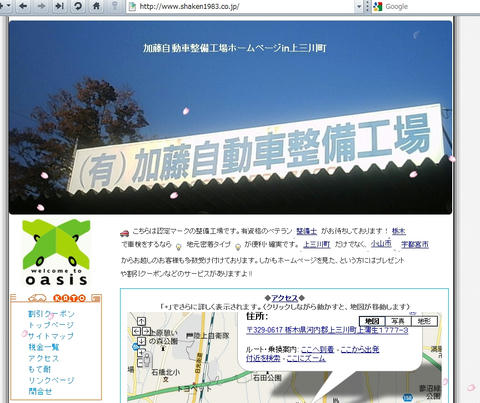Open リンクページ in the side menu
The height and width of the screenshot is (403, 480).
[51, 380]
